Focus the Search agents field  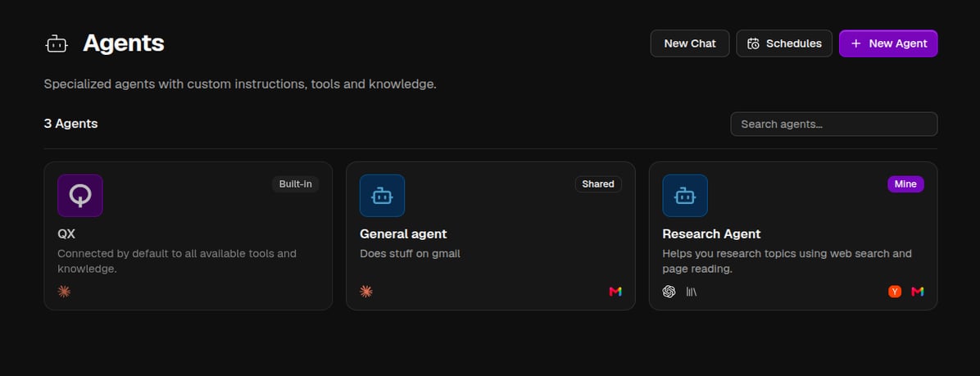click(x=834, y=125)
